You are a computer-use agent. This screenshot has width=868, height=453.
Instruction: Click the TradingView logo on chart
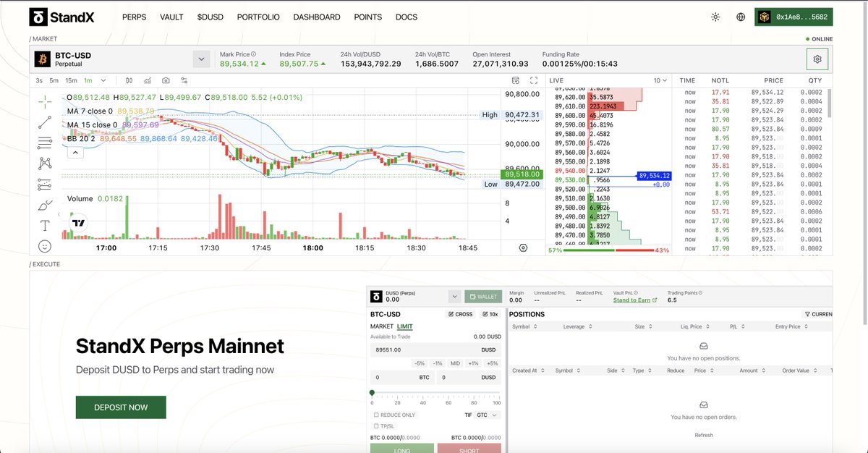click(x=79, y=224)
